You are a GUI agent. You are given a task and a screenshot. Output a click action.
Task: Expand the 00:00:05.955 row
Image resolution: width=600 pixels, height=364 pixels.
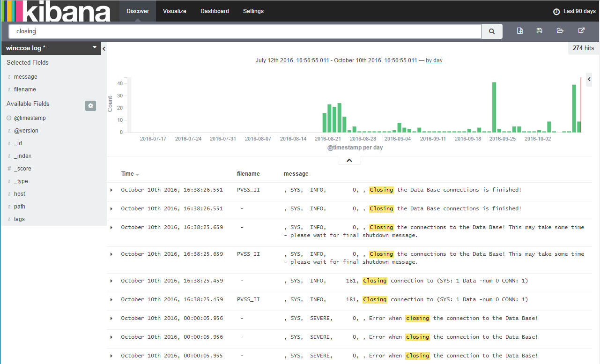click(x=111, y=356)
